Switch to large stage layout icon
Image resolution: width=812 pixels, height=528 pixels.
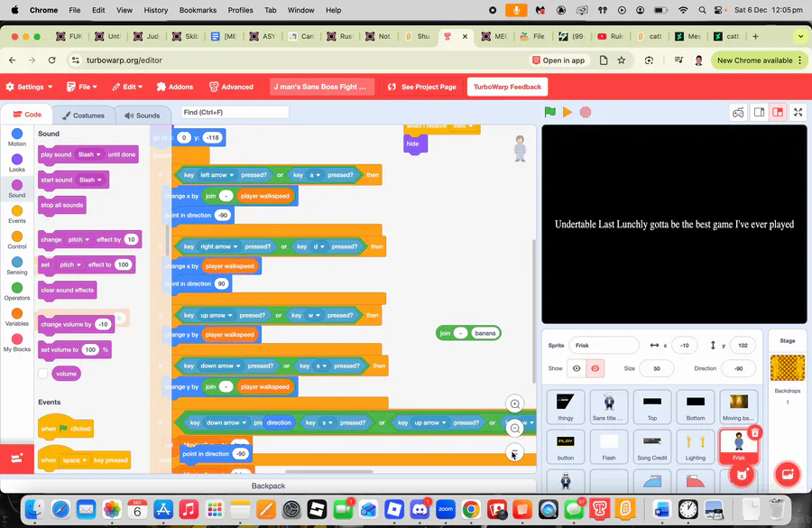click(x=778, y=113)
